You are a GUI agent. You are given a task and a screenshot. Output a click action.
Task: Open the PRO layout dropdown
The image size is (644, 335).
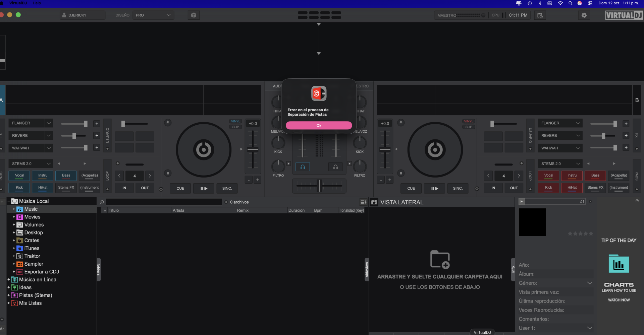(153, 15)
